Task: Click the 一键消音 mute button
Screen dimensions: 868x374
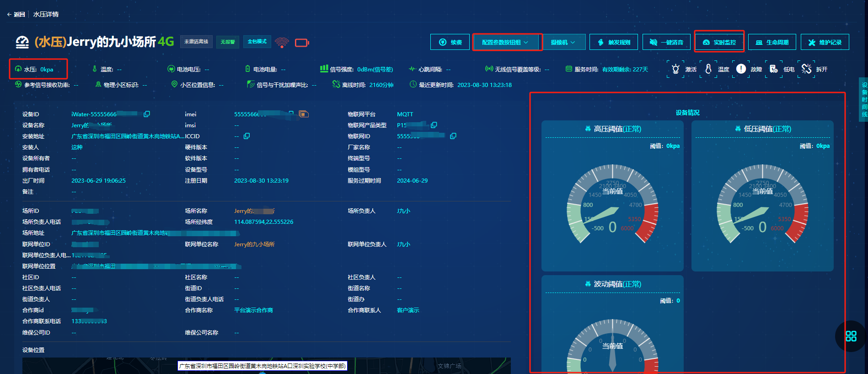Action: point(666,42)
